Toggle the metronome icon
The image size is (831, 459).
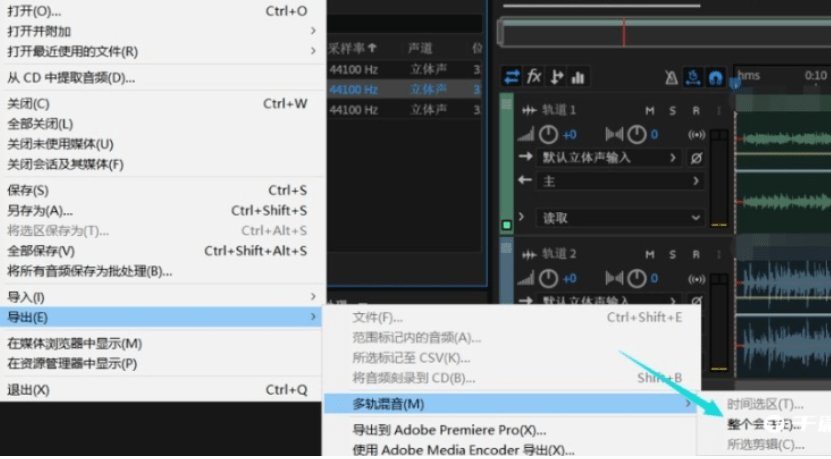pyautogui.click(x=671, y=78)
